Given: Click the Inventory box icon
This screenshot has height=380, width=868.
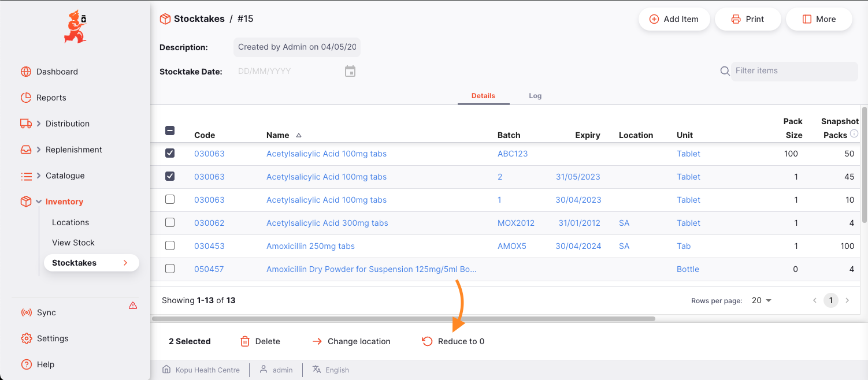Looking at the screenshot, I should point(26,202).
